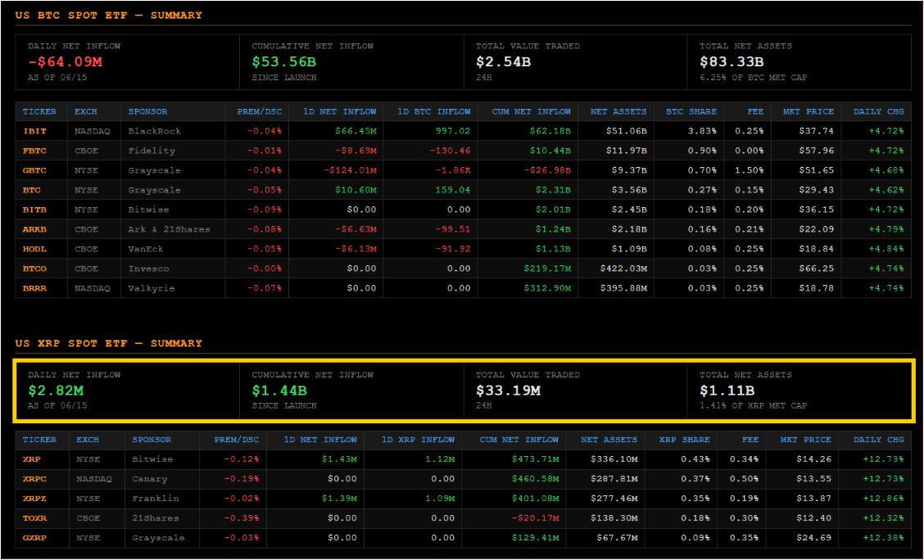Select the $53.56B cumulative net inflow value

tap(284, 62)
